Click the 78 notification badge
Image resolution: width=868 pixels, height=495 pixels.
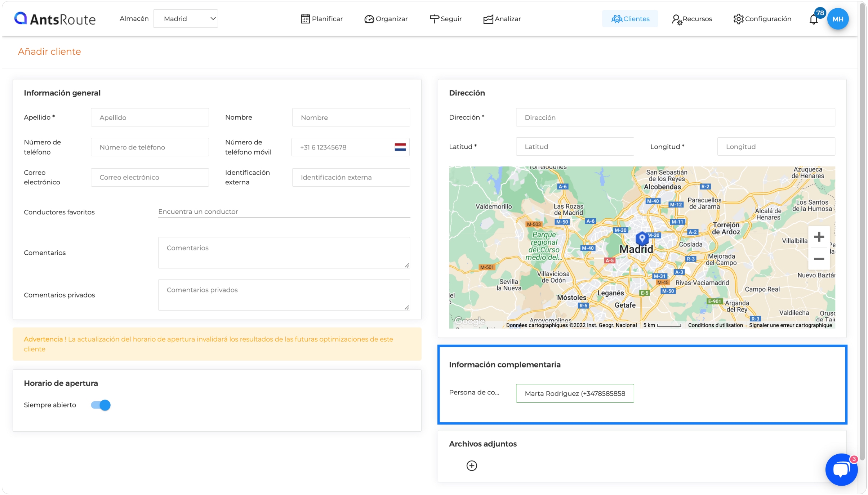pos(820,13)
